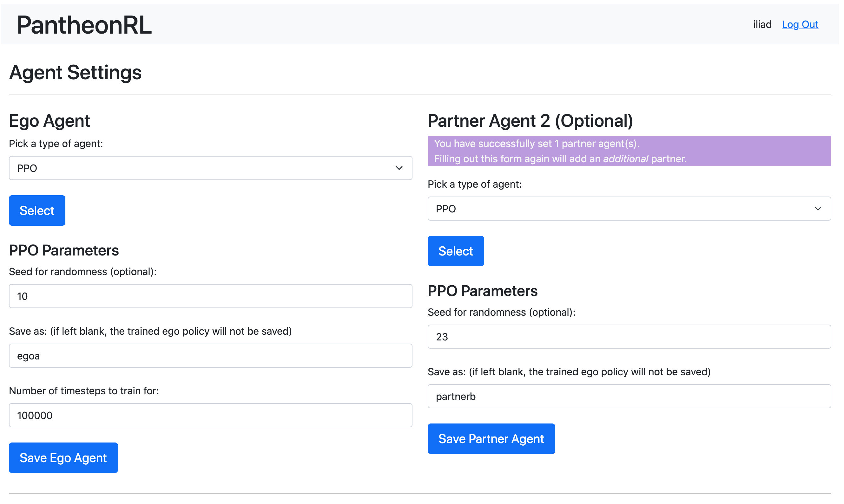Click the PantheonRL brand title
Viewport: 844px width, 504px height.
(x=84, y=25)
